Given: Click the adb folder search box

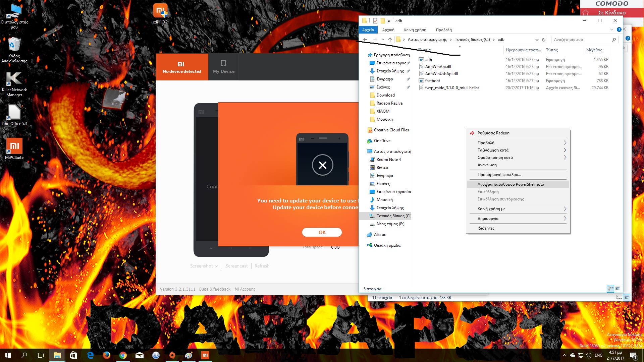Looking at the screenshot, I should (x=582, y=40).
